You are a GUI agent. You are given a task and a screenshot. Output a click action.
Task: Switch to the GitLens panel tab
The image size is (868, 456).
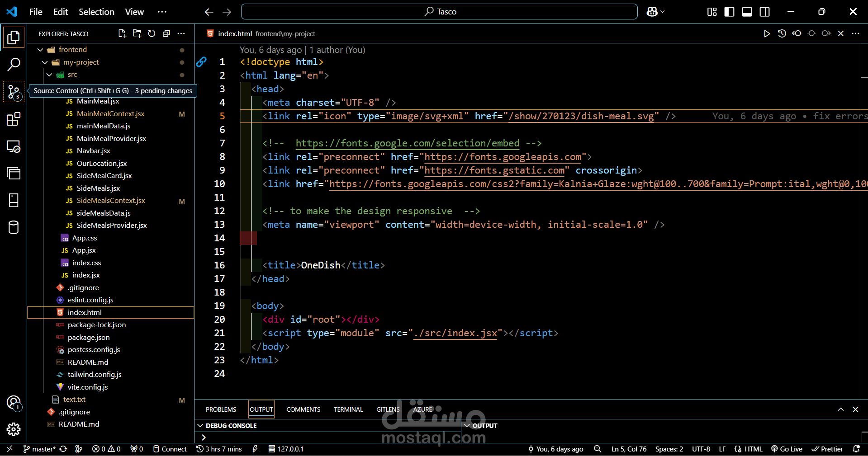coord(388,409)
